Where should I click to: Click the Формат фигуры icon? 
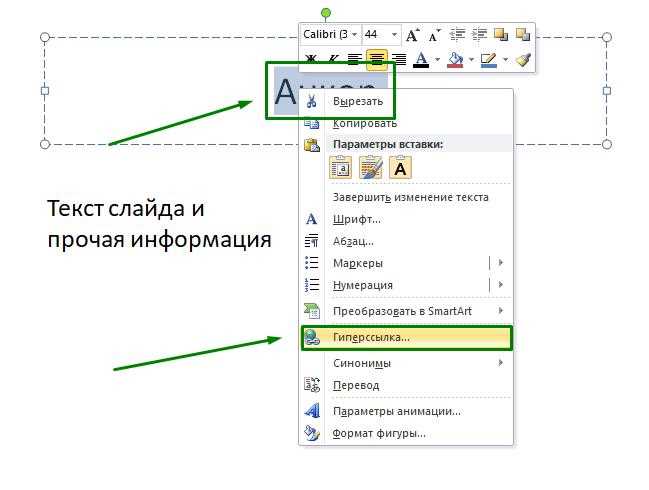pyautogui.click(x=312, y=433)
